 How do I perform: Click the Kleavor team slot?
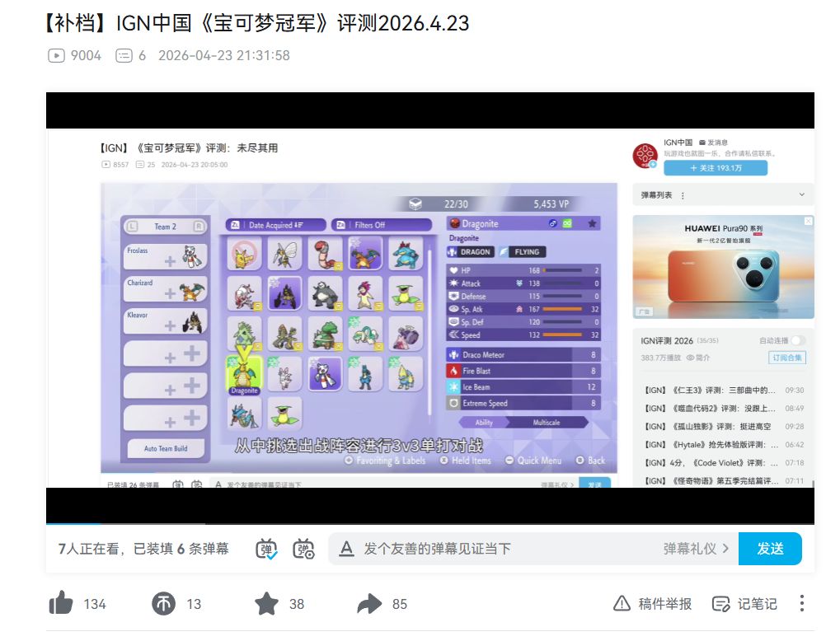165,322
